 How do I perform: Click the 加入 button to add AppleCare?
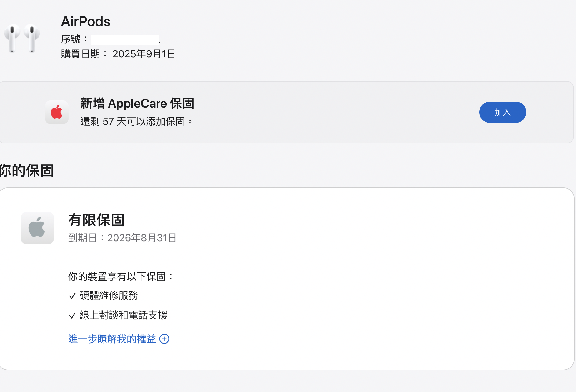click(x=502, y=112)
